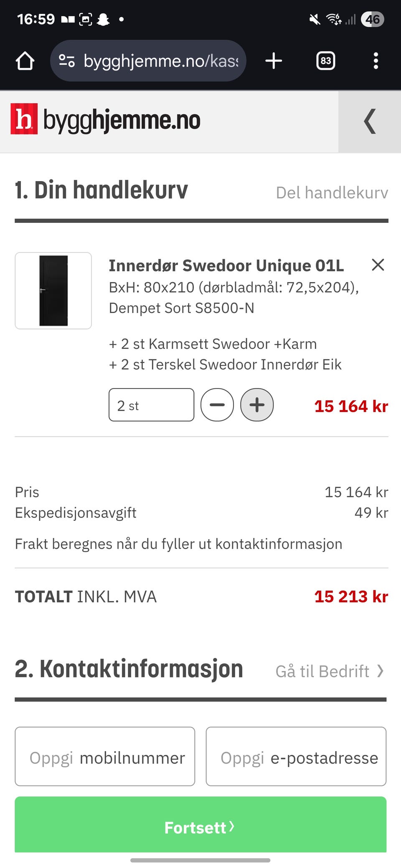Open the tab switcher showing 83 tabs
The width and height of the screenshot is (401, 868).
(326, 61)
